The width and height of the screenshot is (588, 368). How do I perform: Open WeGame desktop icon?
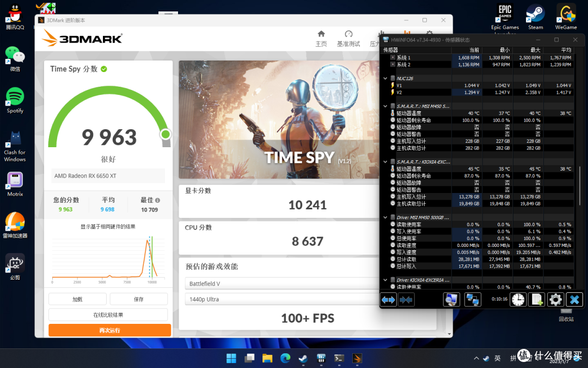pos(566,17)
